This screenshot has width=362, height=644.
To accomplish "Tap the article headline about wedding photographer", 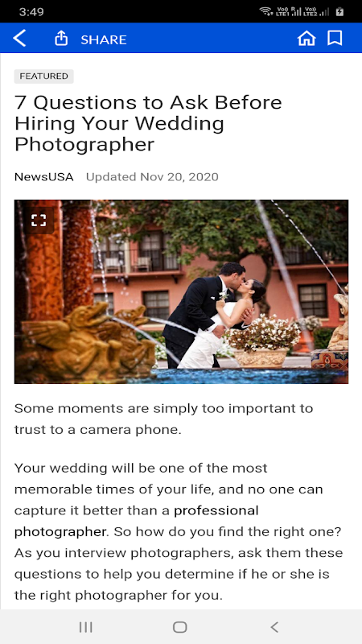I will [148, 123].
